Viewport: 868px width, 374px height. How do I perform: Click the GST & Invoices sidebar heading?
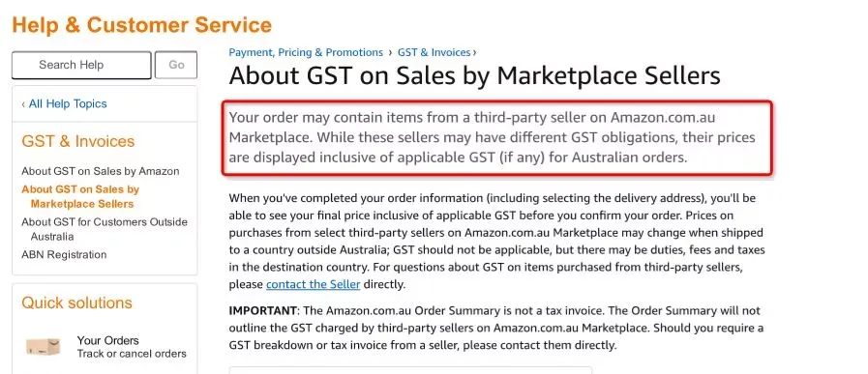click(78, 142)
